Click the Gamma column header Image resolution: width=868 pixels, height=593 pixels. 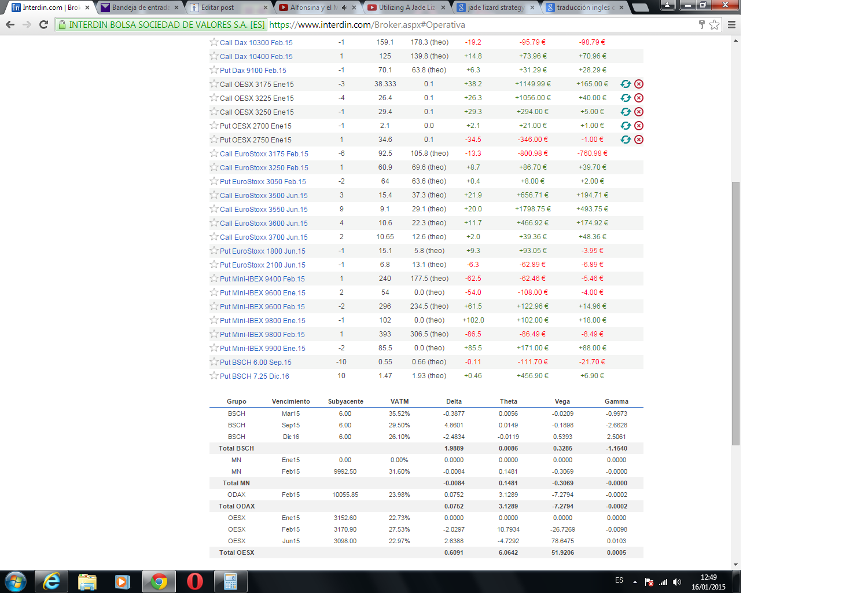(x=616, y=401)
